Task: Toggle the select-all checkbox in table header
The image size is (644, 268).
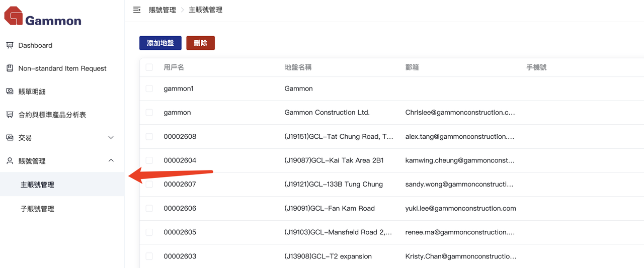Action: pyautogui.click(x=149, y=67)
